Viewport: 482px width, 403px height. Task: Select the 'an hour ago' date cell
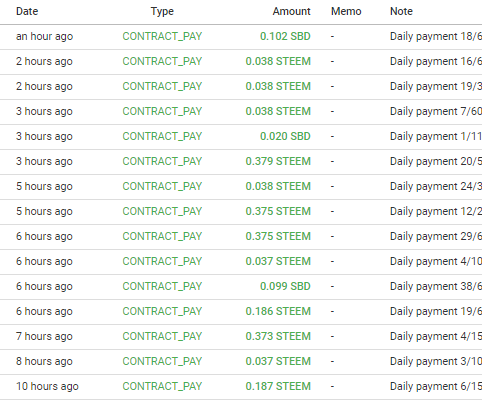44,36
